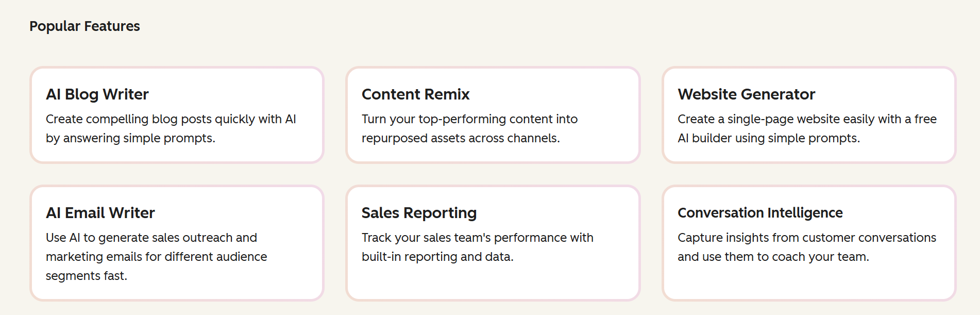980x315 pixels.
Task: Click the AI Blog Writer heading
Action: (x=97, y=94)
